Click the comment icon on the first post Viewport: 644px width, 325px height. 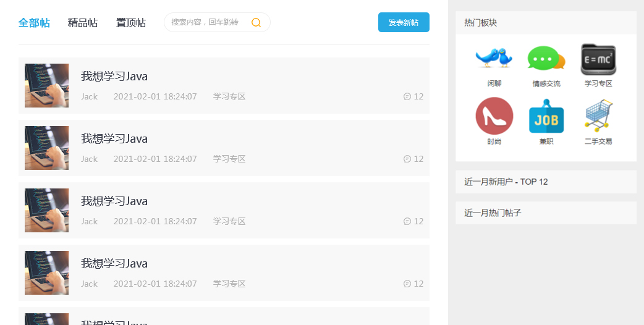tap(407, 96)
